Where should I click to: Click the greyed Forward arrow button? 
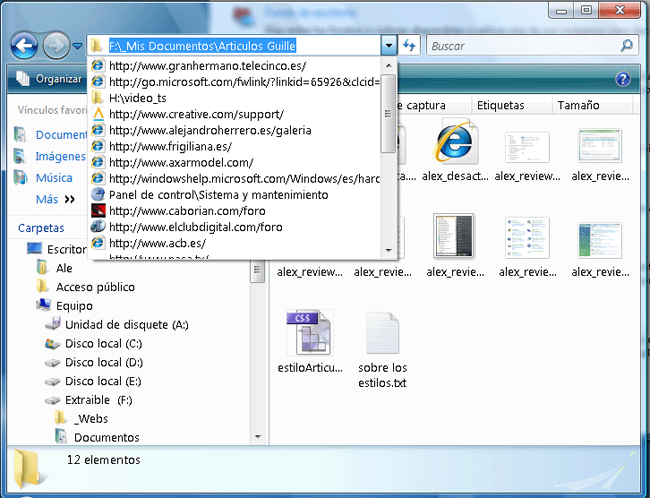point(56,46)
